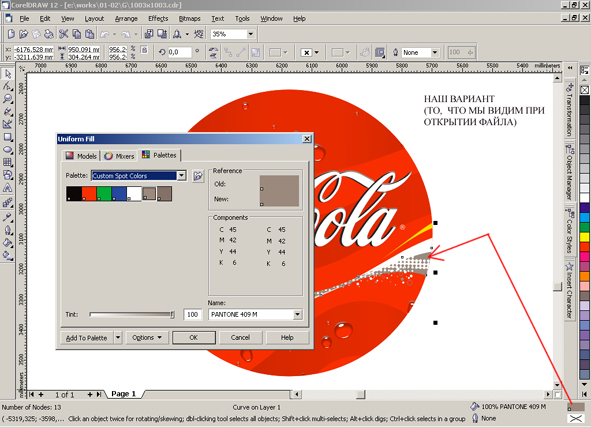Select the Freehand tool in the toolbox

[x=8, y=112]
